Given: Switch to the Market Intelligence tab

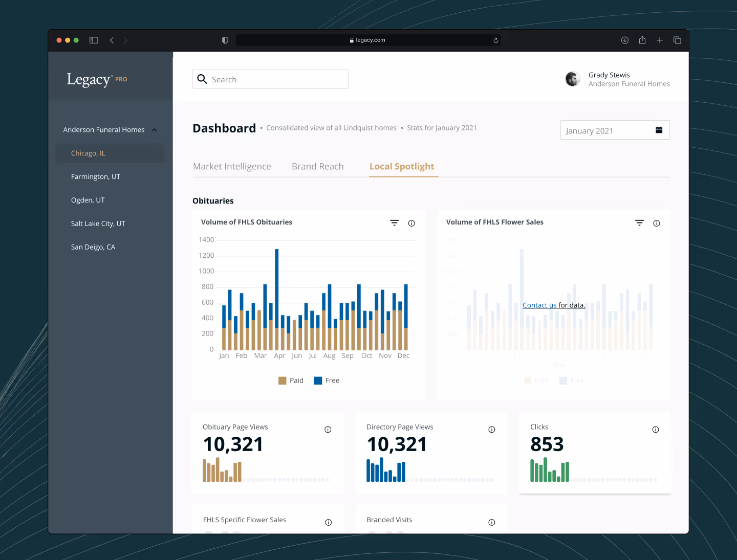Looking at the screenshot, I should click(x=232, y=166).
